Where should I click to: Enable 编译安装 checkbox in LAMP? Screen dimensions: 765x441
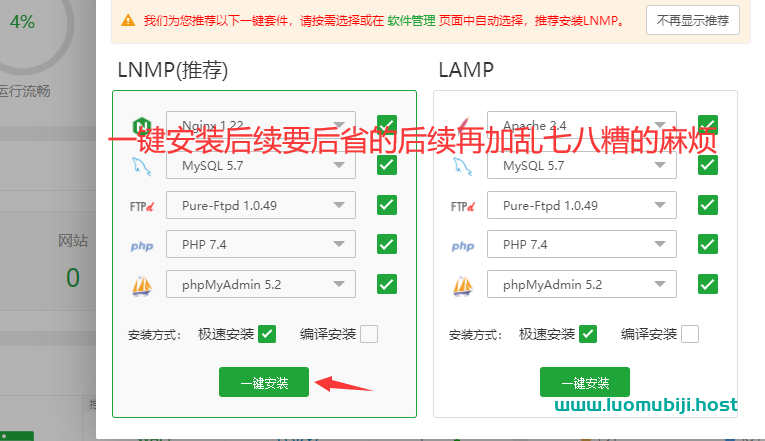coord(690,334)
